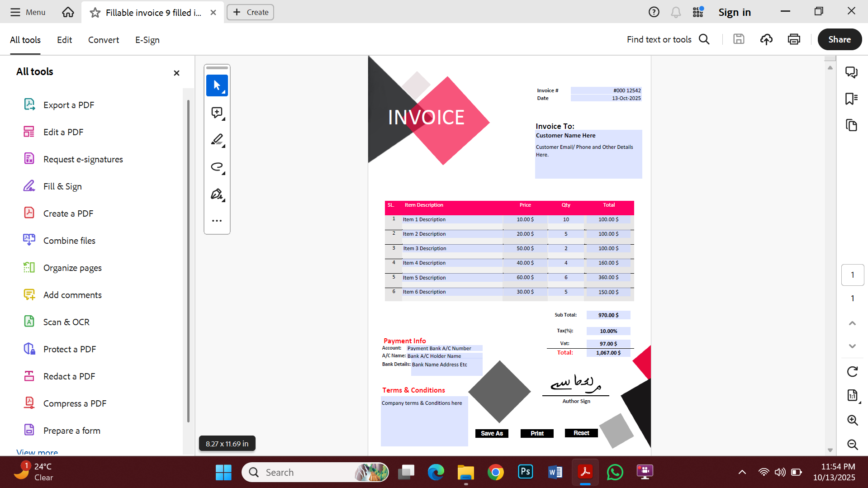This screenshot has height=488, width=868.
Task: Click the Share button
Action: (x=839, y=39)
